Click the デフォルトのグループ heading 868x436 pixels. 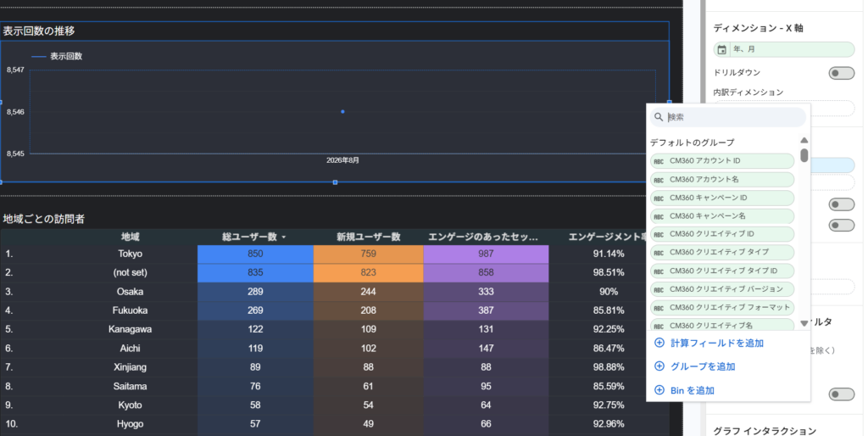[x=692, y=143]
